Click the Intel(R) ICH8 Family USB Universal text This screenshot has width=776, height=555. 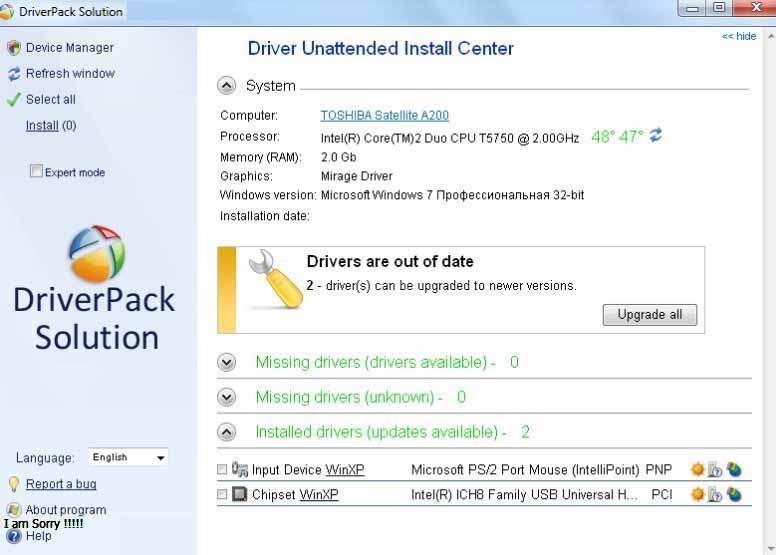pyautogui.click(x=524, y=494)
